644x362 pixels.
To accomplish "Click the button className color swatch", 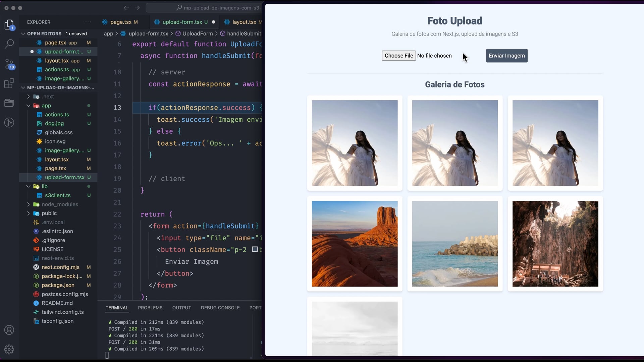I will pos(255,249).
